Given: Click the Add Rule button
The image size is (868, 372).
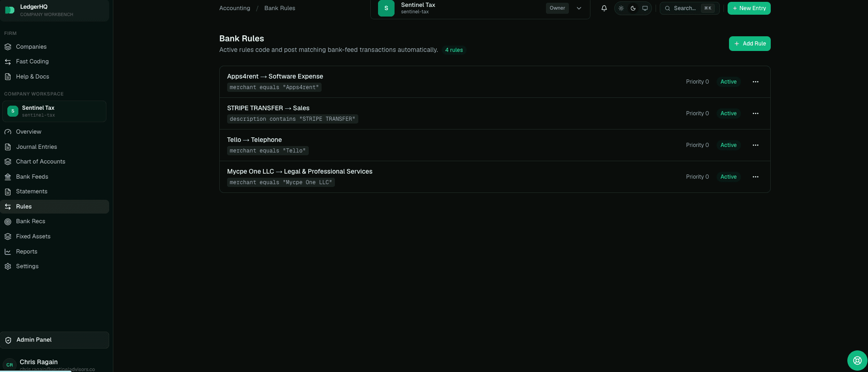Looking at the screenshot, I should (x=750, y=44).
